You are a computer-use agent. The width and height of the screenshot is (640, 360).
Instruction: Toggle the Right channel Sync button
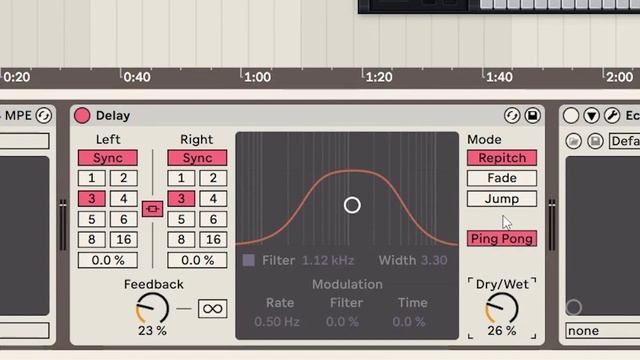197,158
